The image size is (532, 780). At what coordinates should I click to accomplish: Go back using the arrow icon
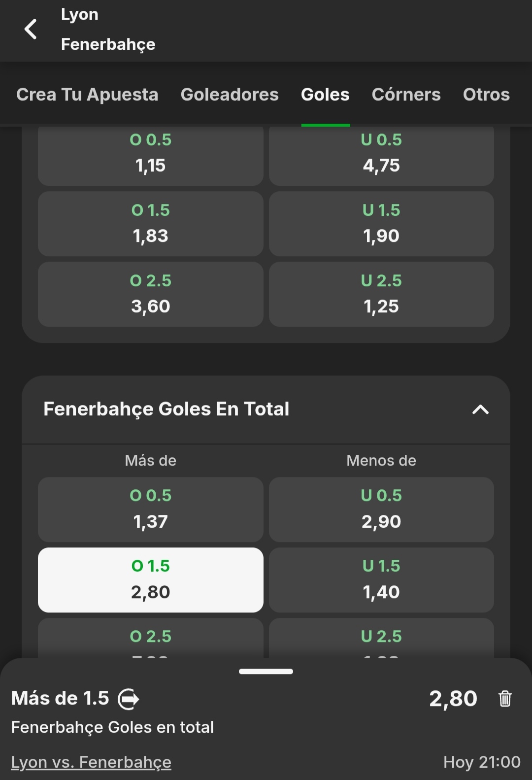point(31,29)
